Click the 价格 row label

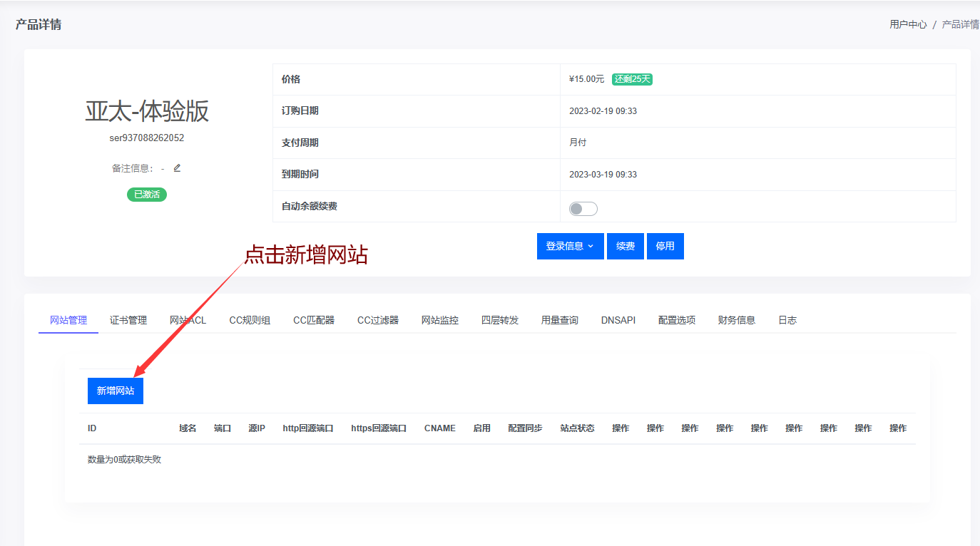(x=291, y=79)
